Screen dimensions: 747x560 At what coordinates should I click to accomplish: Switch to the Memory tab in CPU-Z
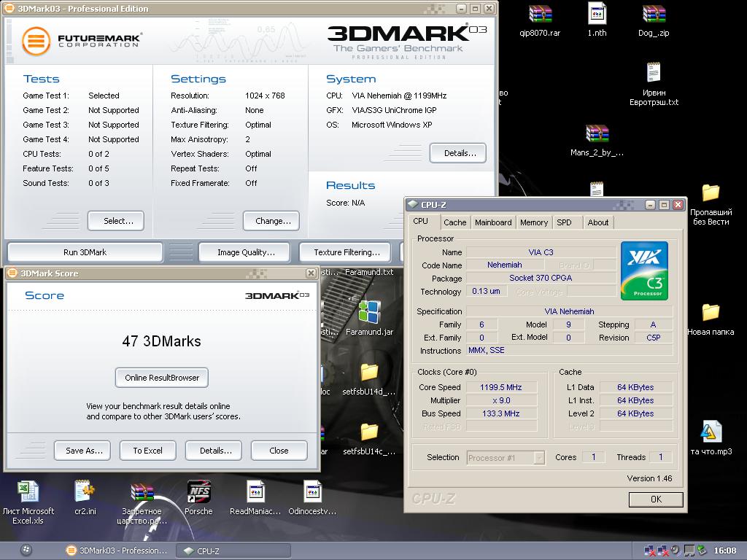[x=534, y=222]
